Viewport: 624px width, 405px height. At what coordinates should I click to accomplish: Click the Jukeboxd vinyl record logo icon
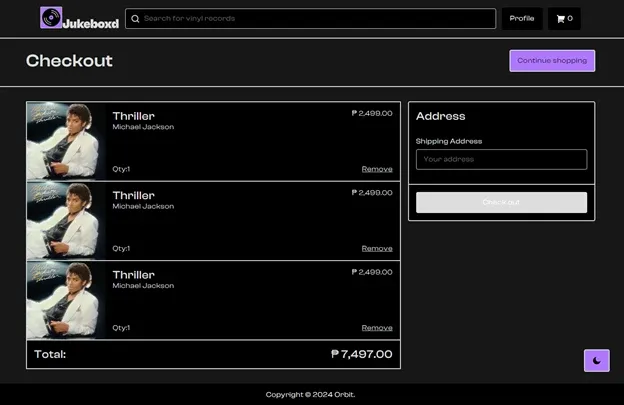(51, 18)
